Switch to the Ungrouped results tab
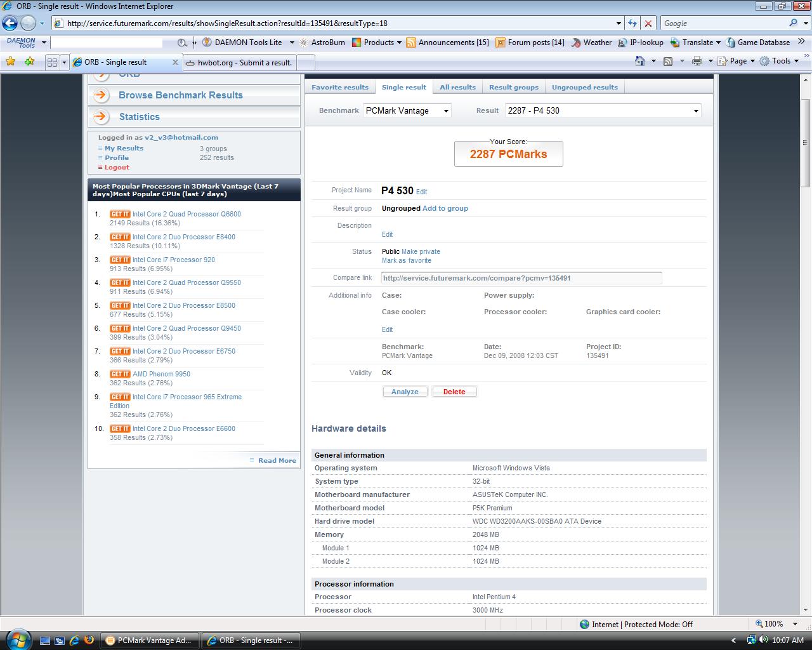Image resolution: width=812 pixels, height=650 pixels. (x=585, y=87)
